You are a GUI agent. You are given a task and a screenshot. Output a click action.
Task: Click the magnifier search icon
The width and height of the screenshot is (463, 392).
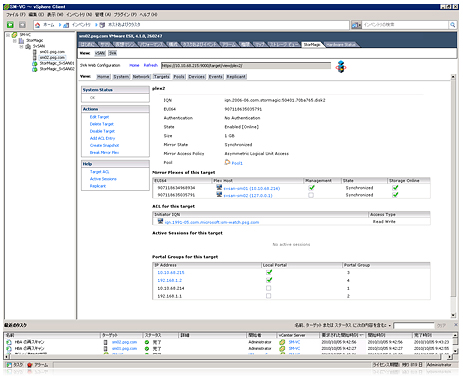pos(452,25)
